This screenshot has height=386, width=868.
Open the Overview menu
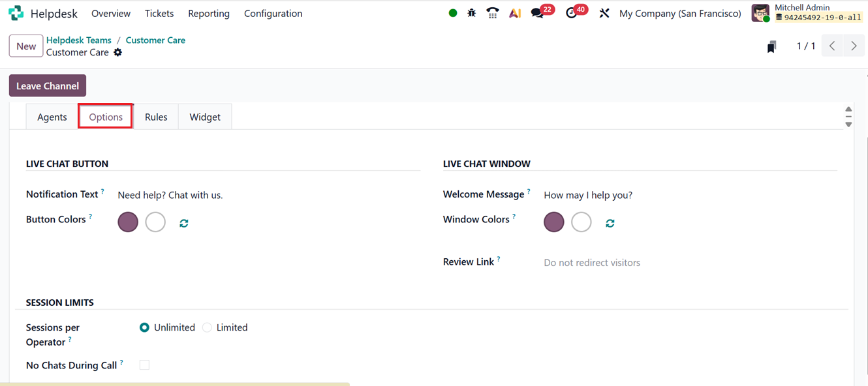pyautogui.click(x=111, y=13)
